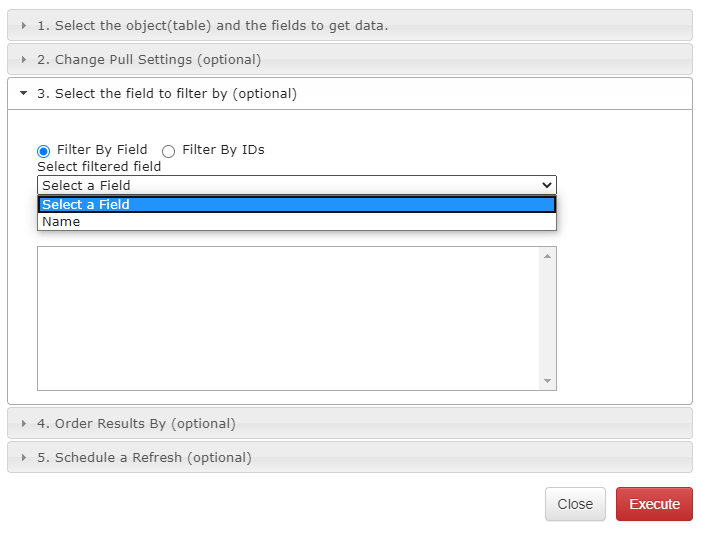Screen dimensions: 701x544
Task: Choose 'Select a Field' highlighted option
Action: 297,204
